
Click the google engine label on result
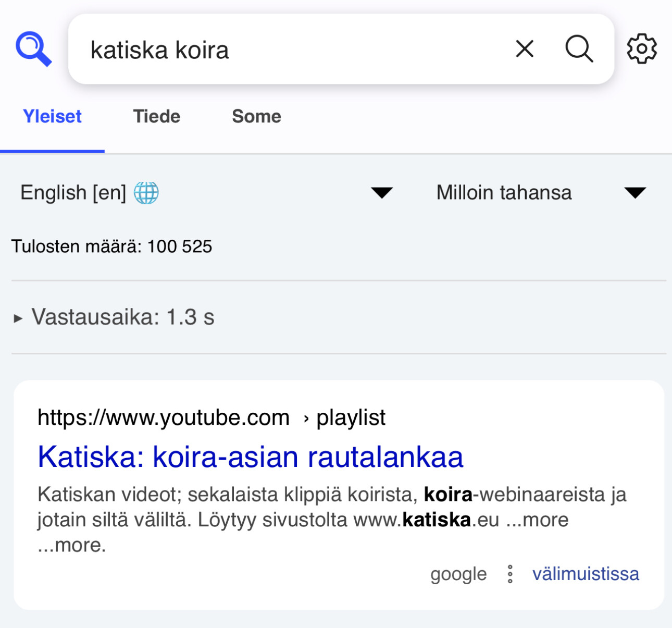(x=458, y=574)
